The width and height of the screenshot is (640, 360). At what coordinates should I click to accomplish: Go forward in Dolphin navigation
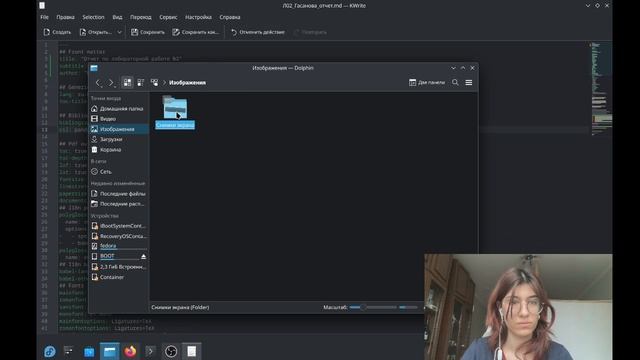point(111,83)
